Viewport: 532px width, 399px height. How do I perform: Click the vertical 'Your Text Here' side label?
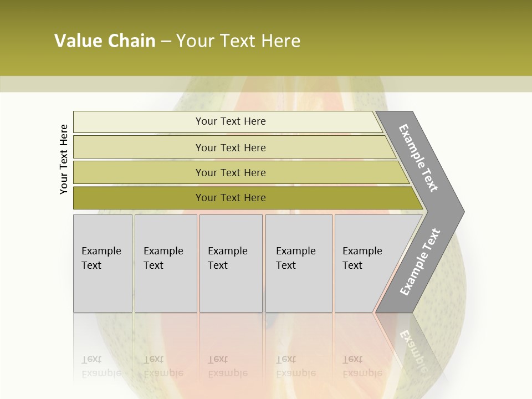[64, 159]
